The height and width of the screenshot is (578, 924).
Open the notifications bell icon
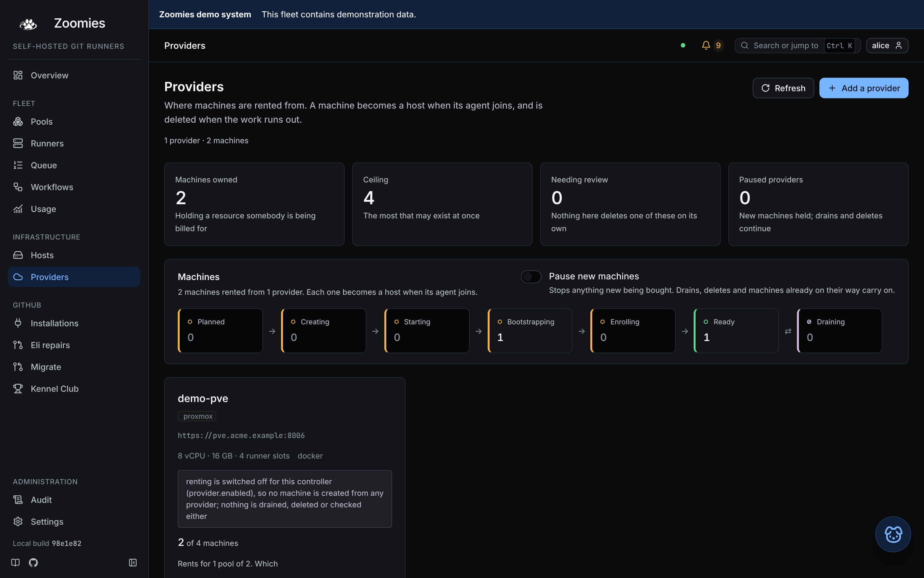(706, 46)
